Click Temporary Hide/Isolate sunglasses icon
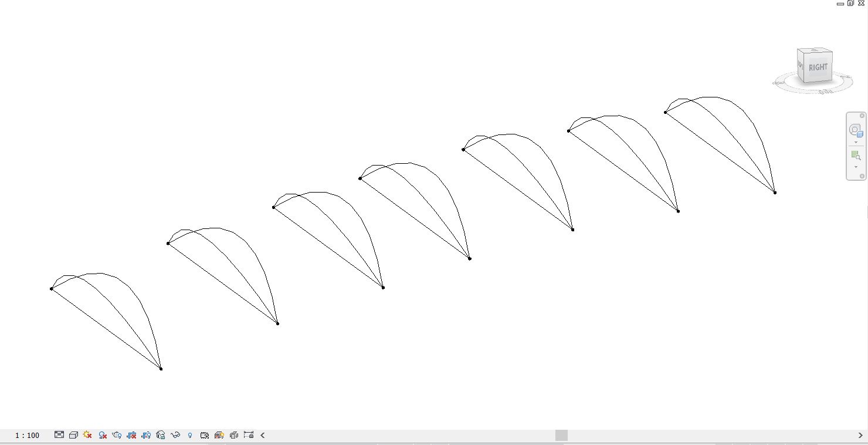 [175, 435]
